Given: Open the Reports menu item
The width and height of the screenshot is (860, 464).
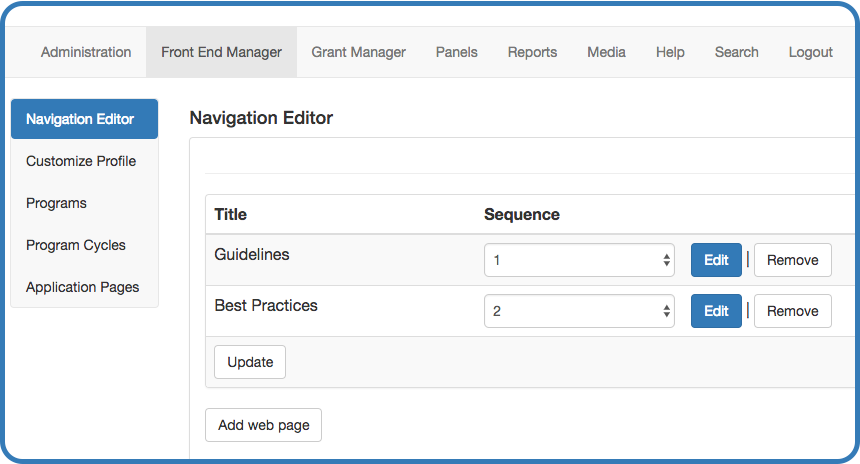Looking at the screenshot, I should [x=532, y=52].
